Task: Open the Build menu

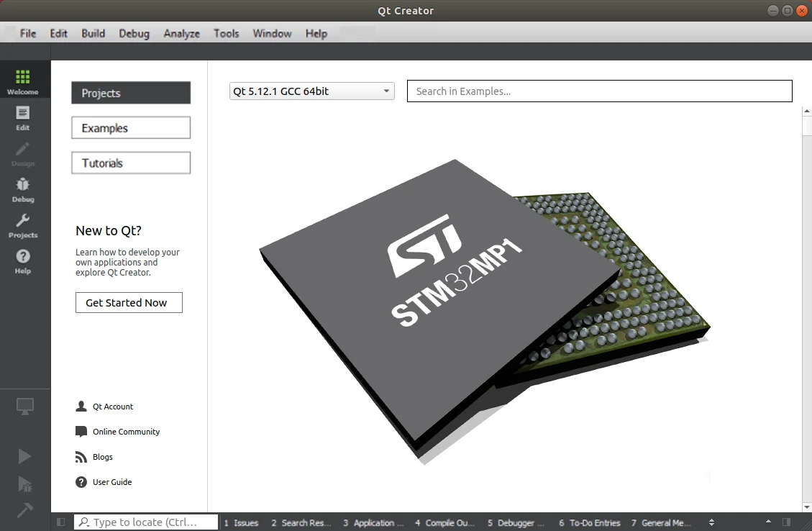Action: point(93,33)
